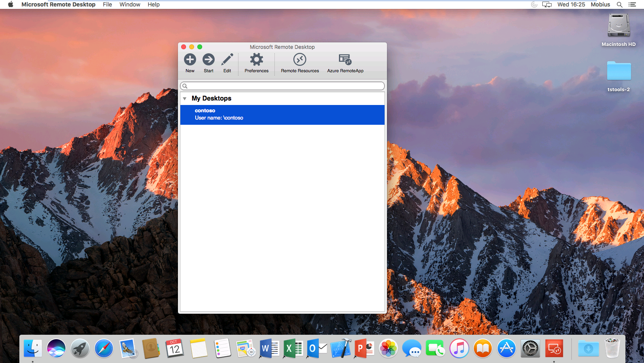This screenshot has width=644, height=363.
Task: Select the tstools-2 folder on desktop
Action: click(619, 71)
